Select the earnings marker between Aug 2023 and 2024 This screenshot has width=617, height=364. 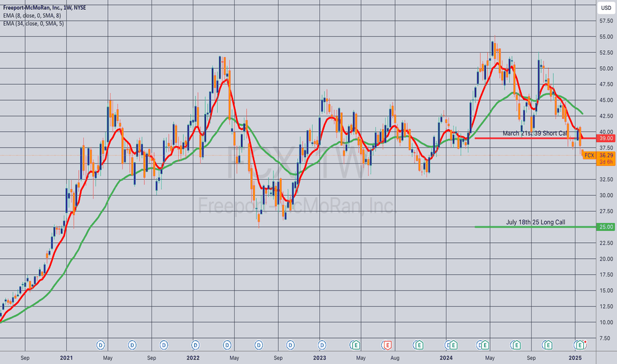click(418, 345)
